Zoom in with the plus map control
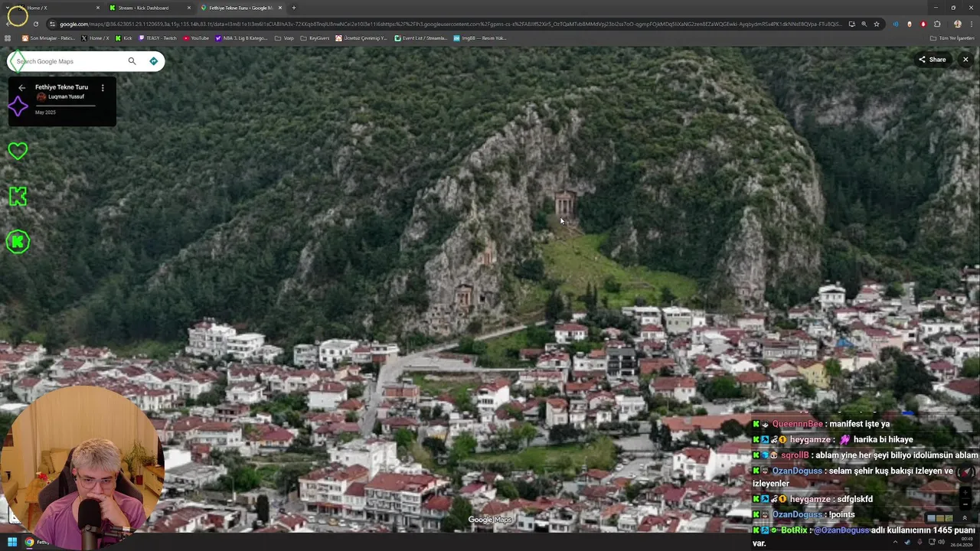This screenshot has height=551, width=980. (965, 491)
